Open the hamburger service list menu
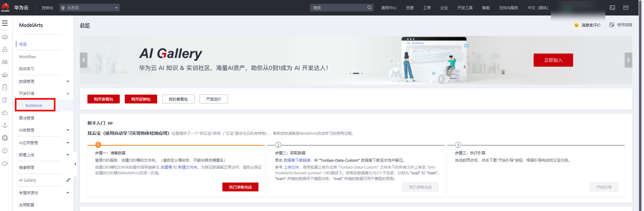Viewport: 644px width, 211px height. click(5, 23)
